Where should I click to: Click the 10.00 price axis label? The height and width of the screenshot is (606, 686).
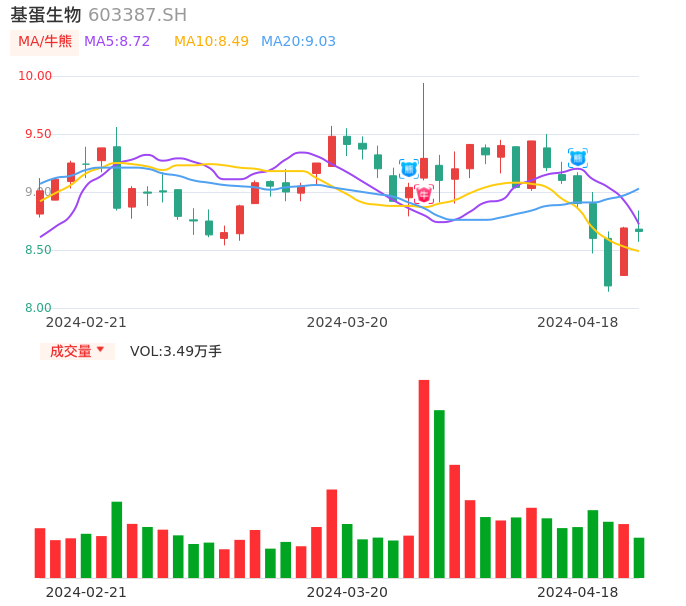click(35, 76)
